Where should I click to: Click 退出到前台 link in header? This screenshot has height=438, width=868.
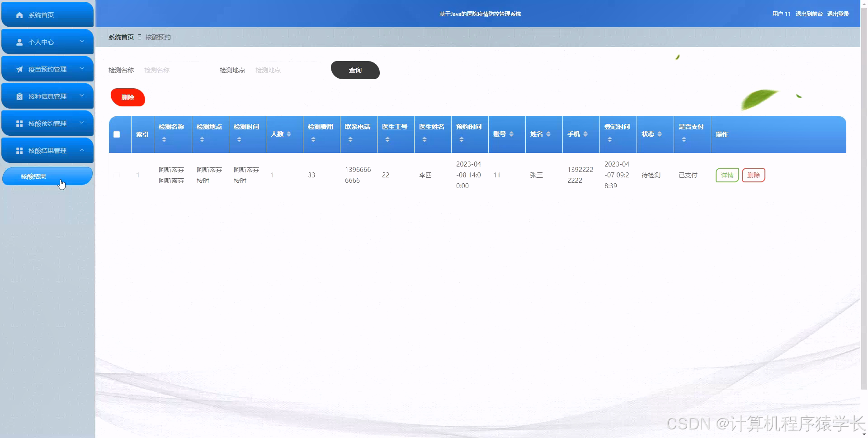[809, 14]
